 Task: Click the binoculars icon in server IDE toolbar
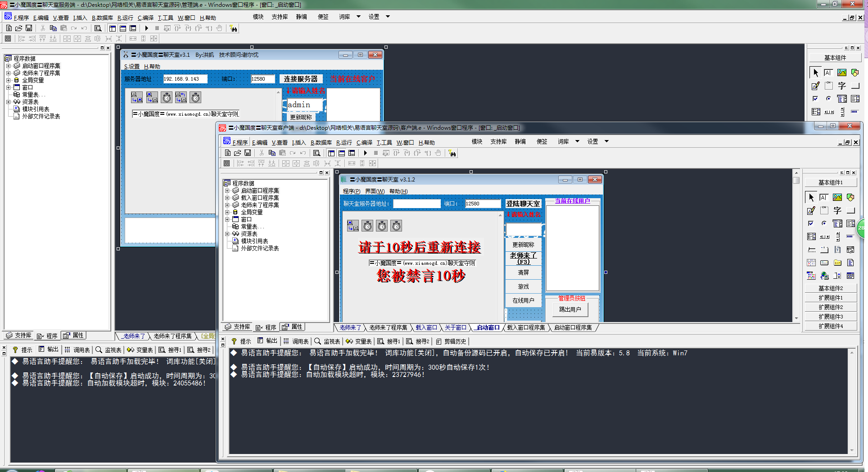pos(234,28)
